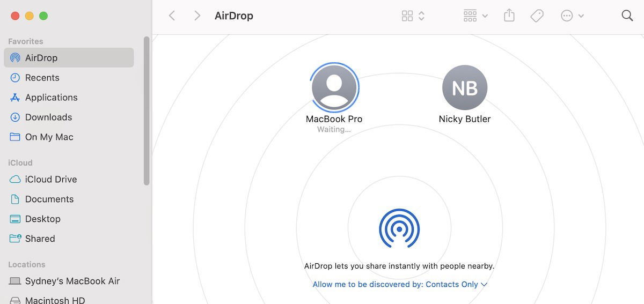Open the More actions ellipsis menu
The image size is (644, 304).
(x=572, y=16)
